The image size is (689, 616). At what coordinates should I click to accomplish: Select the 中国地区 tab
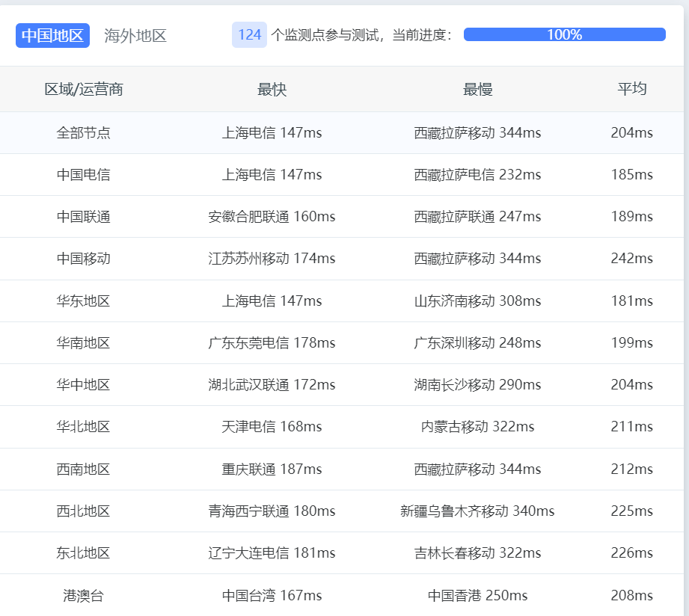click(x=52, y=36)
